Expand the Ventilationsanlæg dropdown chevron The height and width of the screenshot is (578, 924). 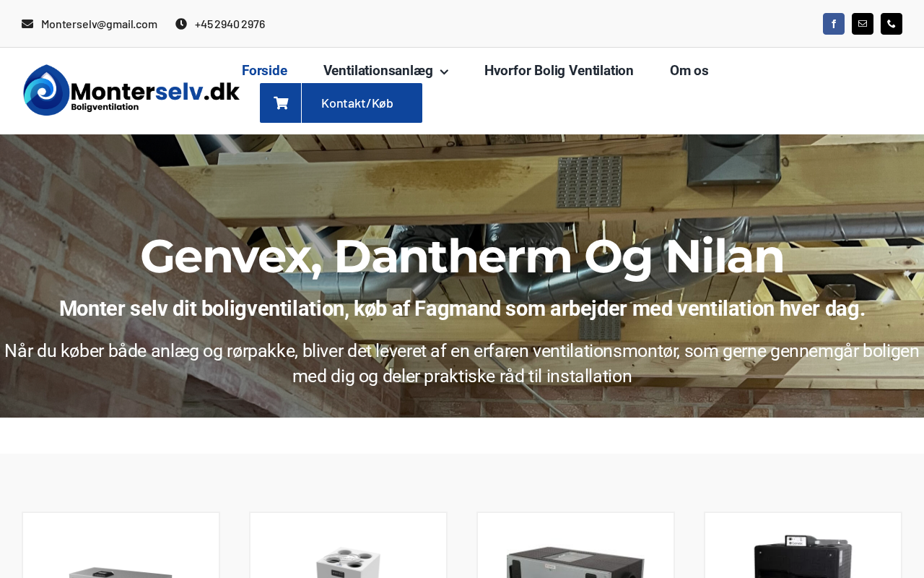(x=444, y=72)
